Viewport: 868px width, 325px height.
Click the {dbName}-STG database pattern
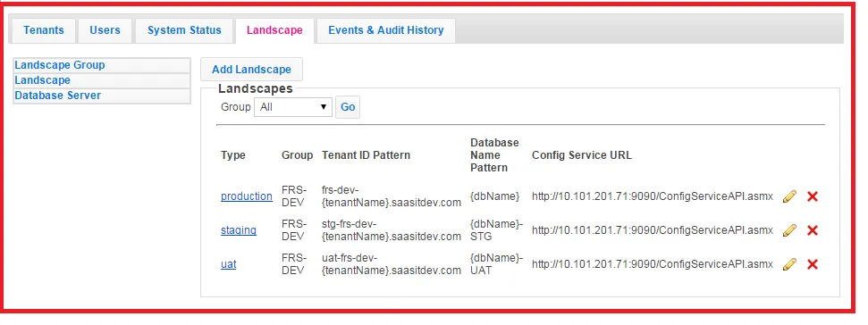click(x=496, y=230)
